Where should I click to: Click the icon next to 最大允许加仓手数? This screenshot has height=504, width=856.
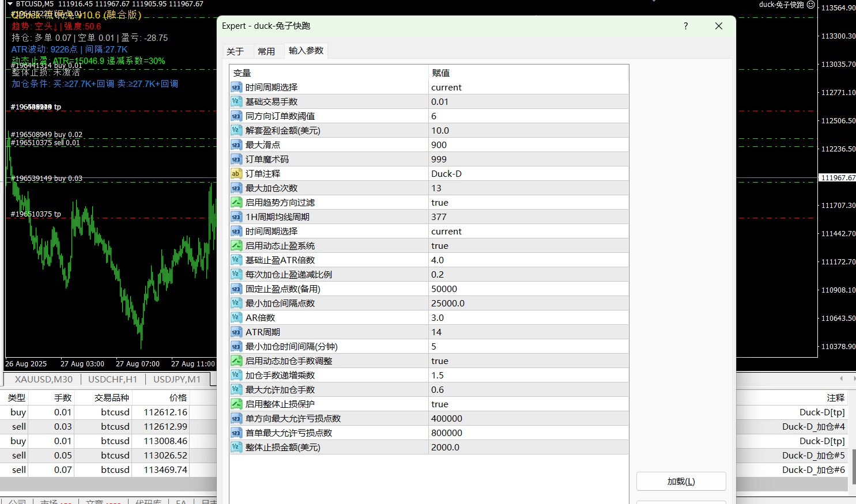236,389
